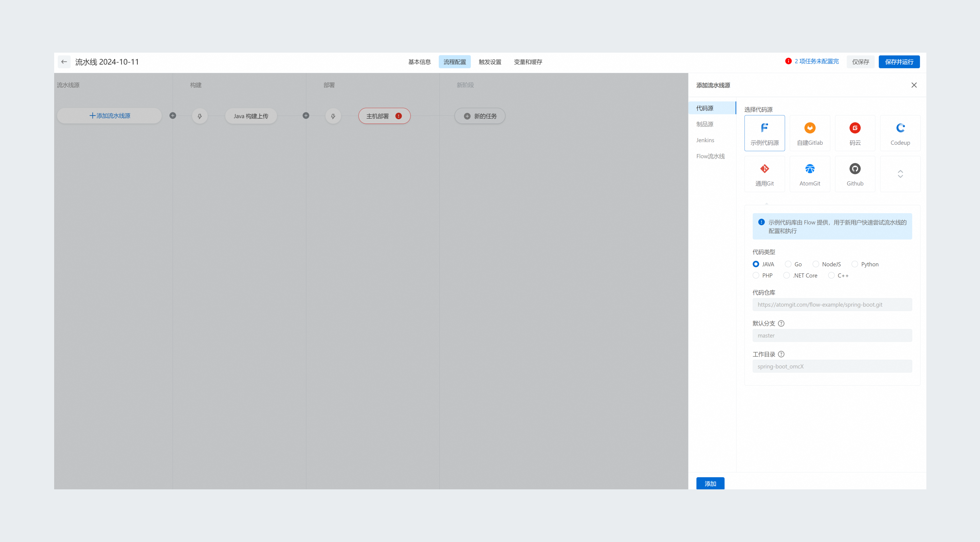Click the info icon in the blue notice
Image resolution: width=980 pixels, height=542 pixels.
(761, 222)
